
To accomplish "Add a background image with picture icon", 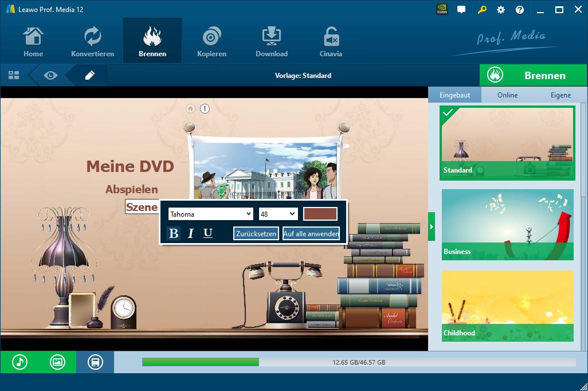I will pos(57,362).
